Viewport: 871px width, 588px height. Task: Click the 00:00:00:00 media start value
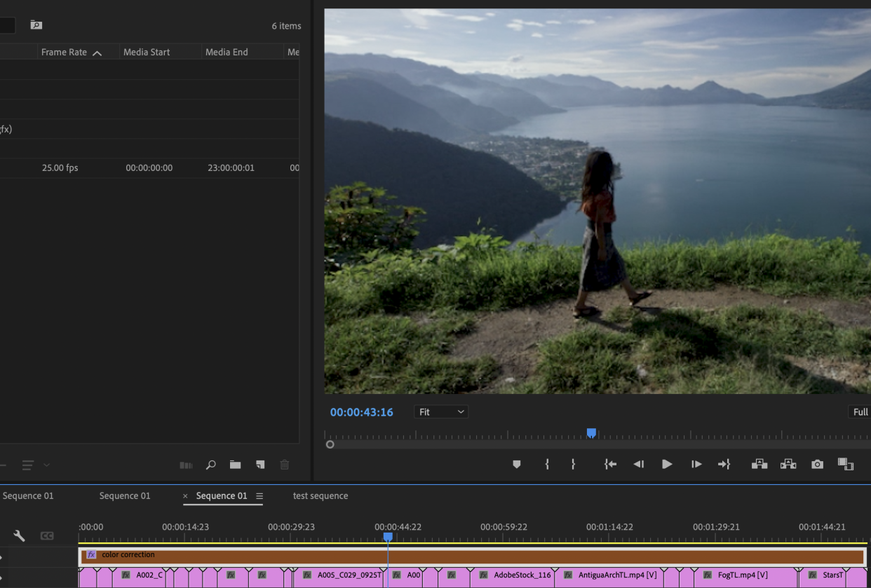coord(149,168)
